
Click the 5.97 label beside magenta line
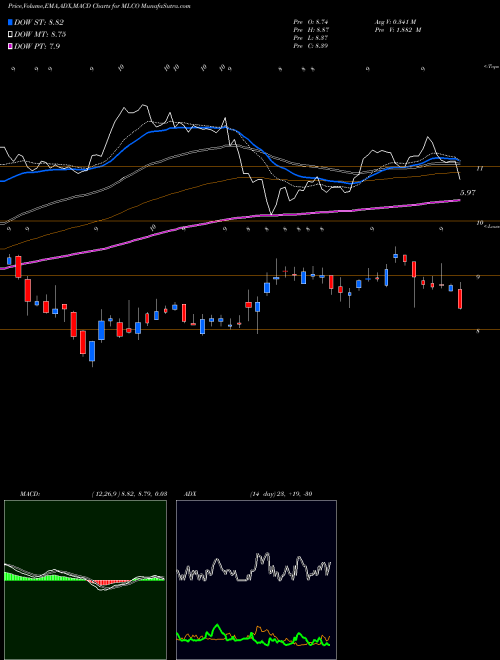click(468, 193)
